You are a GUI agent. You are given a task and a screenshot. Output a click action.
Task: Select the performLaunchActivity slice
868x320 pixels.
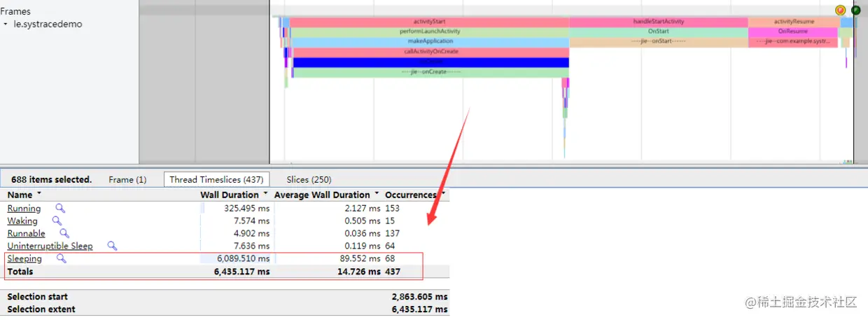click(x=429, y=32)
